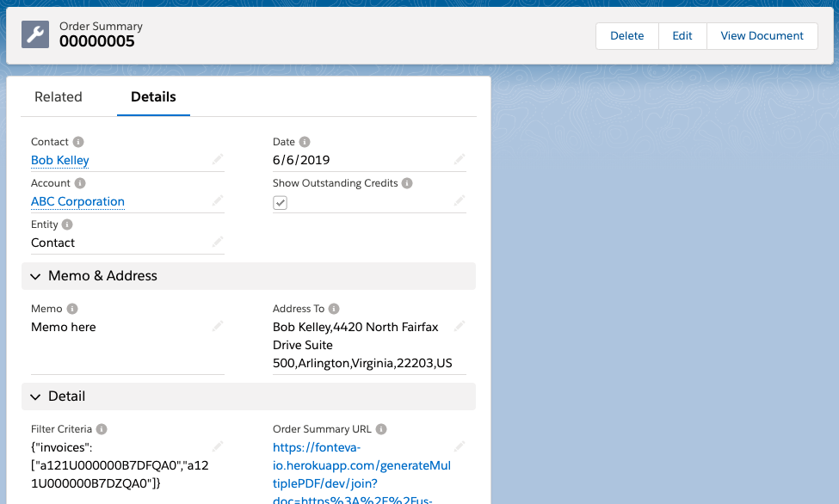Viewport: 839px width, 504px height.
Task: Select the Details tab
Action: (153, 97)
